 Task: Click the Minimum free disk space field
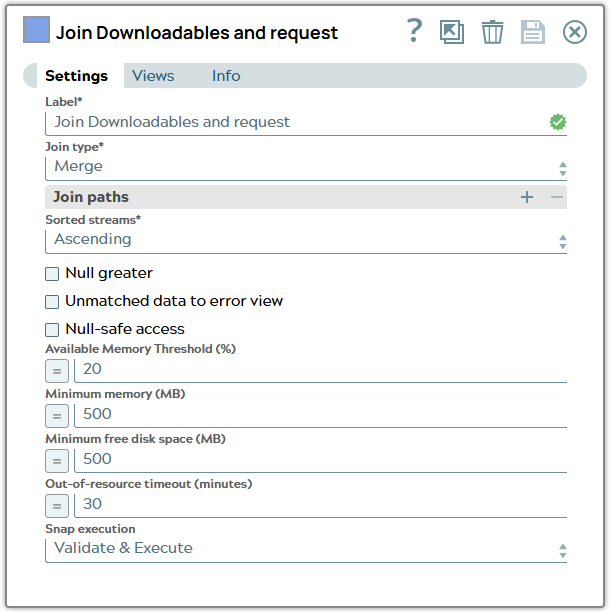(320, 460)
